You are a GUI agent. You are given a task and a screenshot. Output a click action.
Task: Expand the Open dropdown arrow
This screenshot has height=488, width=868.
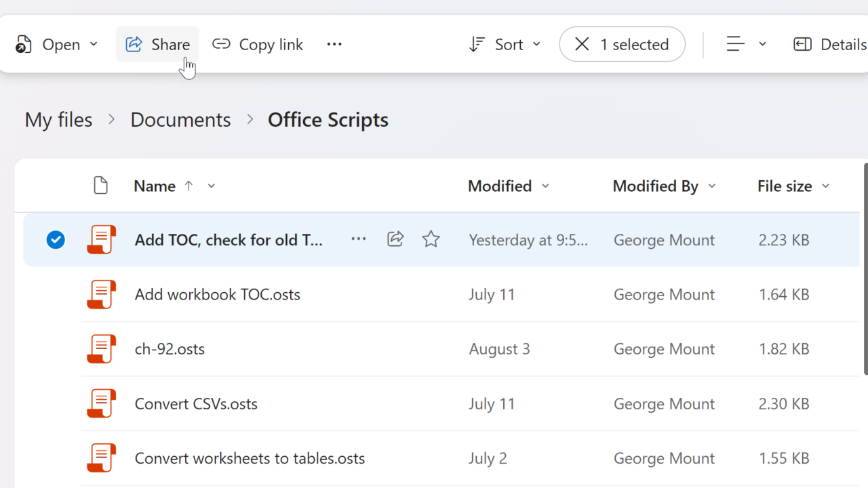click(x=94, y=45)
